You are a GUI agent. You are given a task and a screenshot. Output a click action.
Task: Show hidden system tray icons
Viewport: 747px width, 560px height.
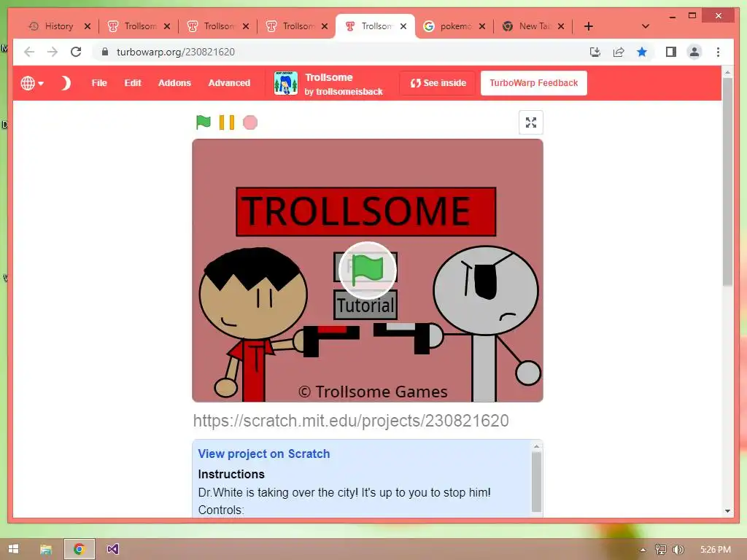[643, 550]
